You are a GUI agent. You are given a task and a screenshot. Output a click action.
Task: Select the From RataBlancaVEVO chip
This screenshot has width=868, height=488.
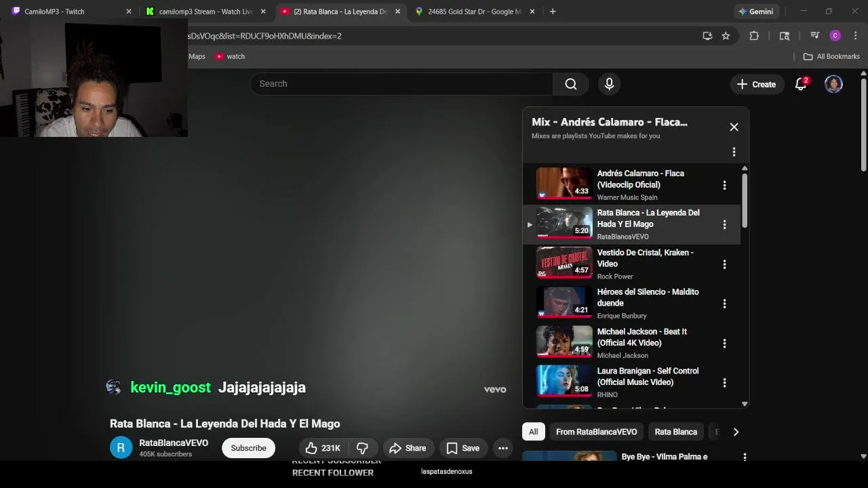(596, 432)
